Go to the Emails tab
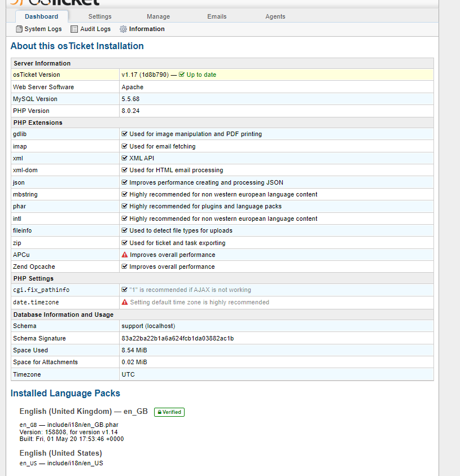Image resolution: width=460 pixels, height=476 pixels. pyautogui.click(x=217, y=16)
